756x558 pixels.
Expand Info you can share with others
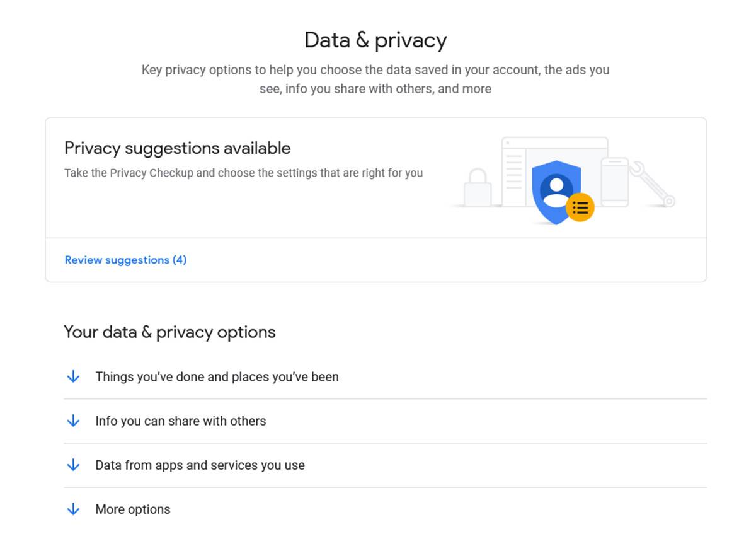pos(180,421)
